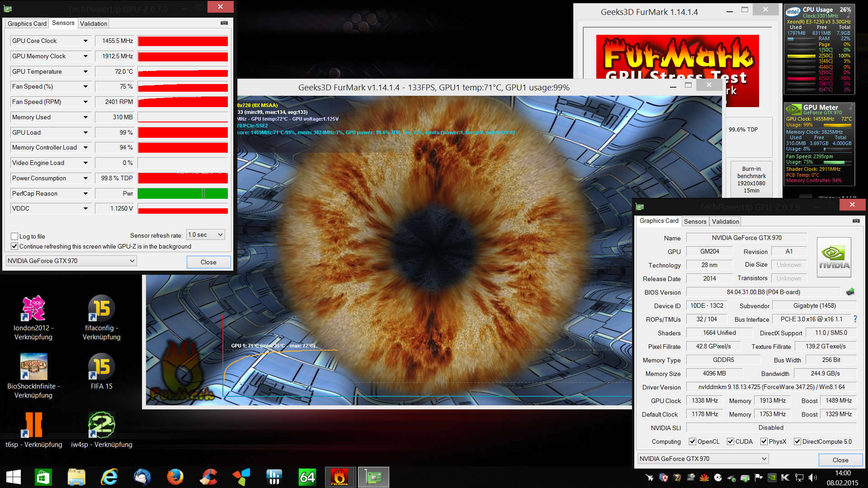Toggle the OpenCL computing checkbox
Viewport: 868px width, 488px height.
(x=692, y=441)
